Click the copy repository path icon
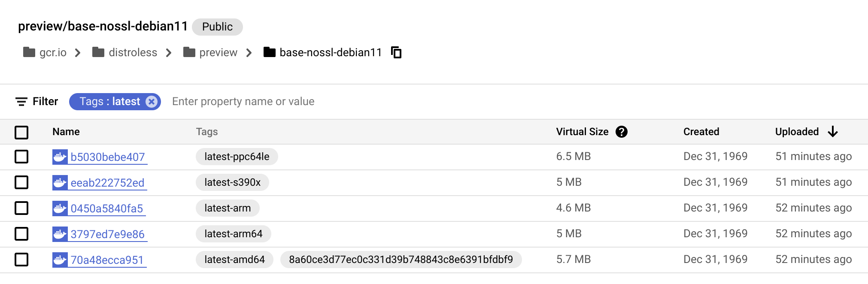This screenshot has height=284, width=868. tap(396, 52)
